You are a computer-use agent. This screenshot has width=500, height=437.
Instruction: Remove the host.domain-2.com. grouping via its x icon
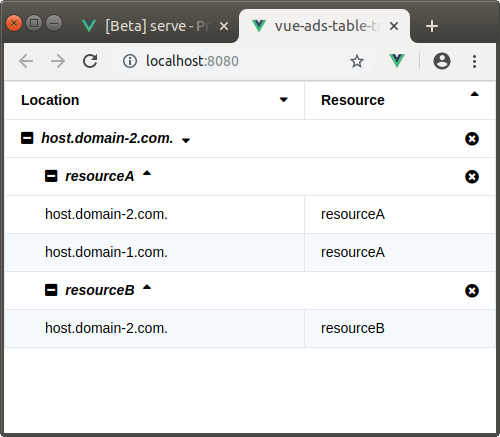click(x=472, y=139)
